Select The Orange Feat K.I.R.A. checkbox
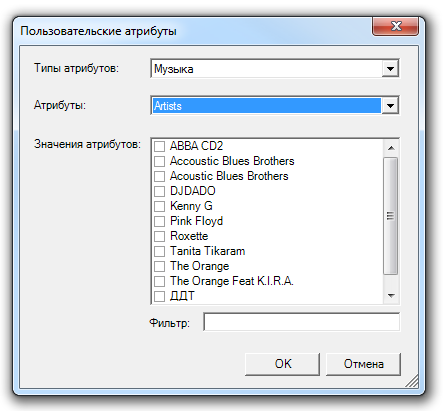The width and height of the screenshot is (443, 411). [159, 281]
